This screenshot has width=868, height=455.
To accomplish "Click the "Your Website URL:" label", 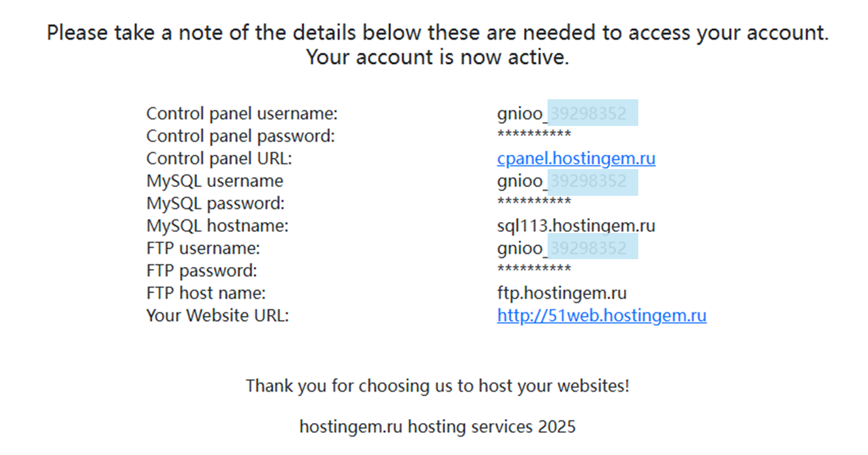I will [x=217, y=316].
